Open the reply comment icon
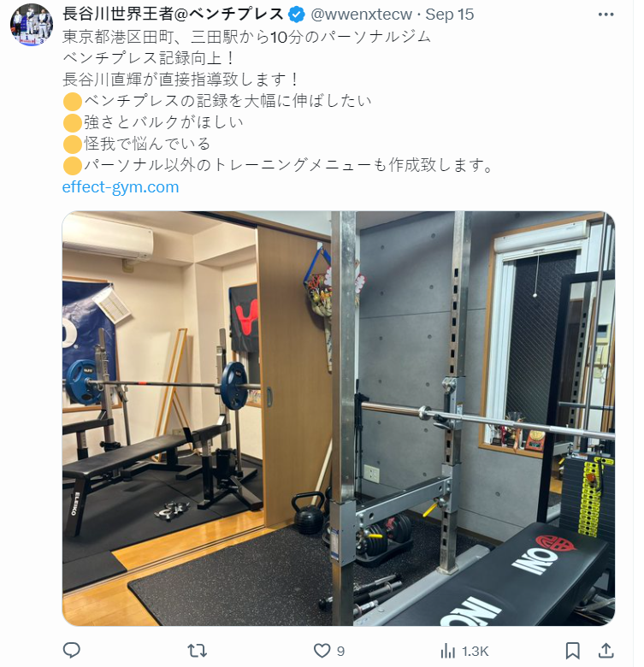 [x=72, y=650]
